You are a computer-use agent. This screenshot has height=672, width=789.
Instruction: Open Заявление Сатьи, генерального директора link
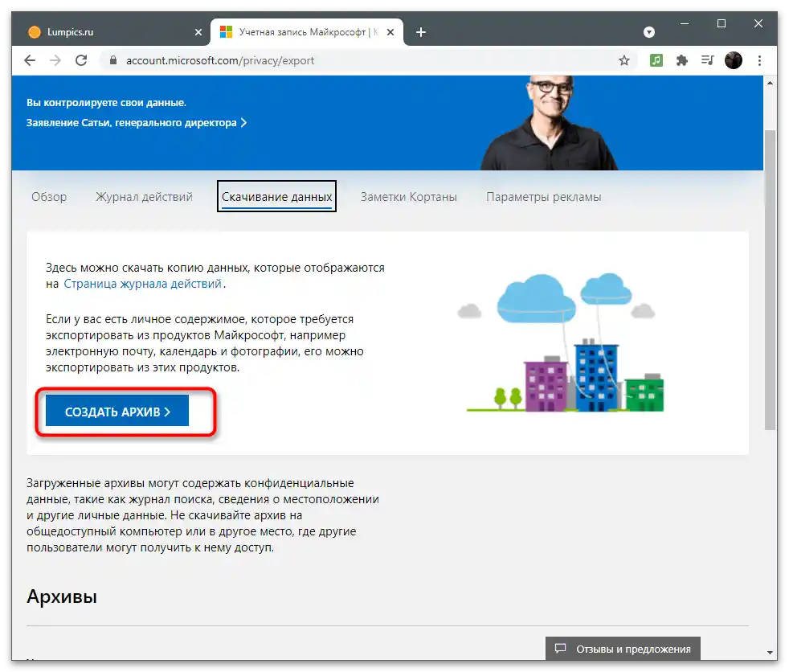137,123
